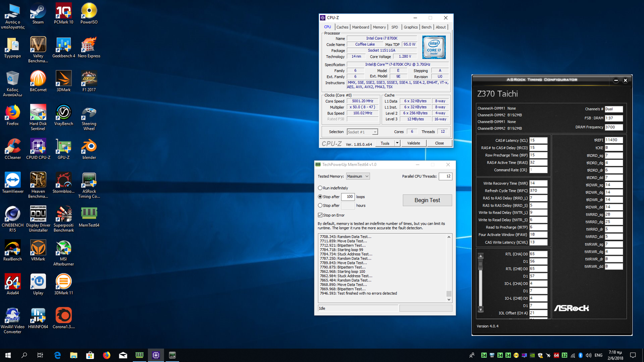Launch GPU-Z from the desktop

[63, 148]
